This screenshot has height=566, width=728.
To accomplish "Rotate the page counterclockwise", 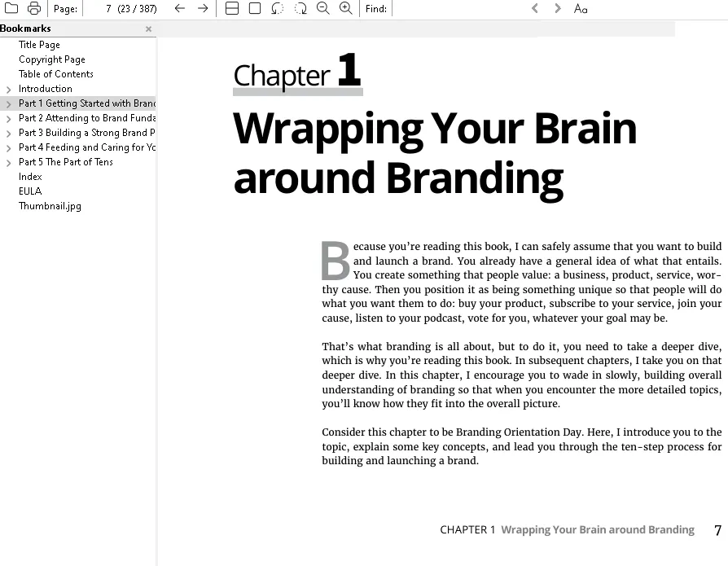I will (x=278, y=9).
